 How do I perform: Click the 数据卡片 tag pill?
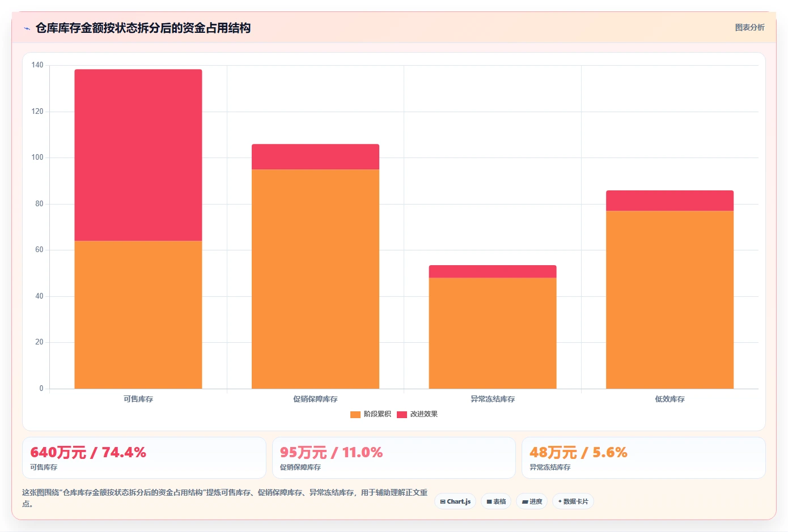click(x=573, y=501)
